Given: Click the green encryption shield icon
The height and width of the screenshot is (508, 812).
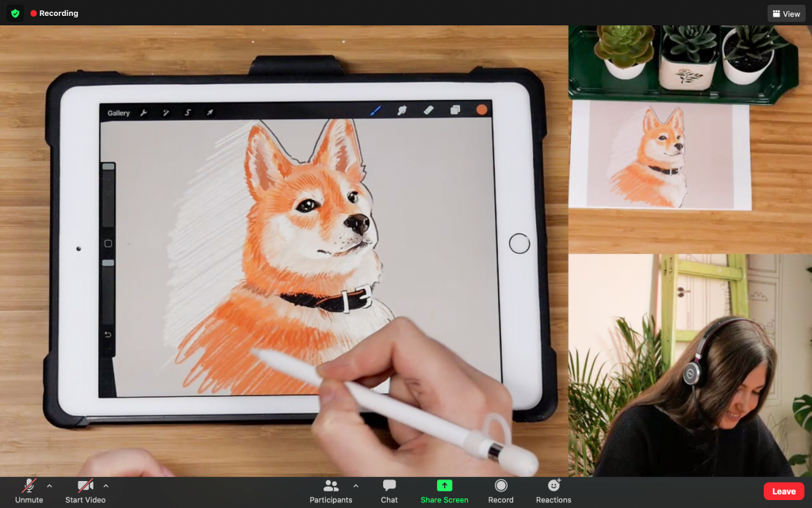Looking at the screenshot, I should tap(15, 13).
